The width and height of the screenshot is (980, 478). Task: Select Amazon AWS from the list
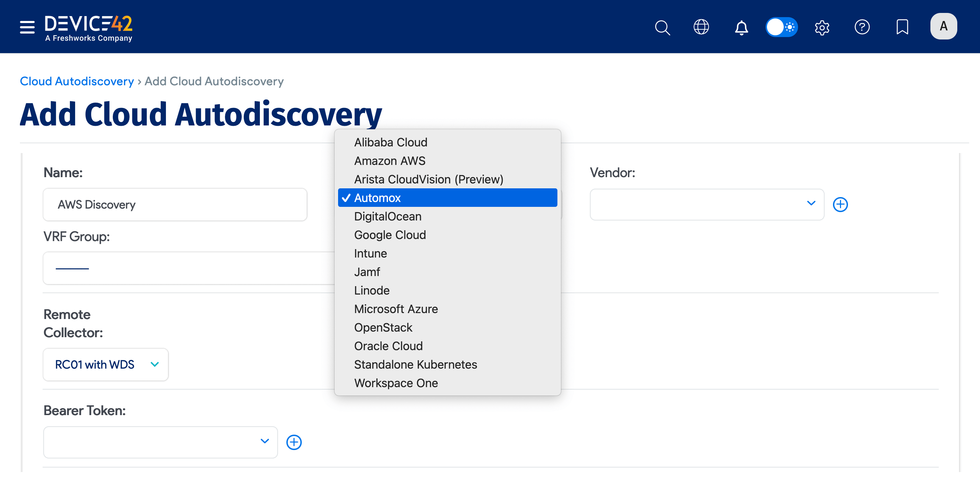click(x=389, y=161)
